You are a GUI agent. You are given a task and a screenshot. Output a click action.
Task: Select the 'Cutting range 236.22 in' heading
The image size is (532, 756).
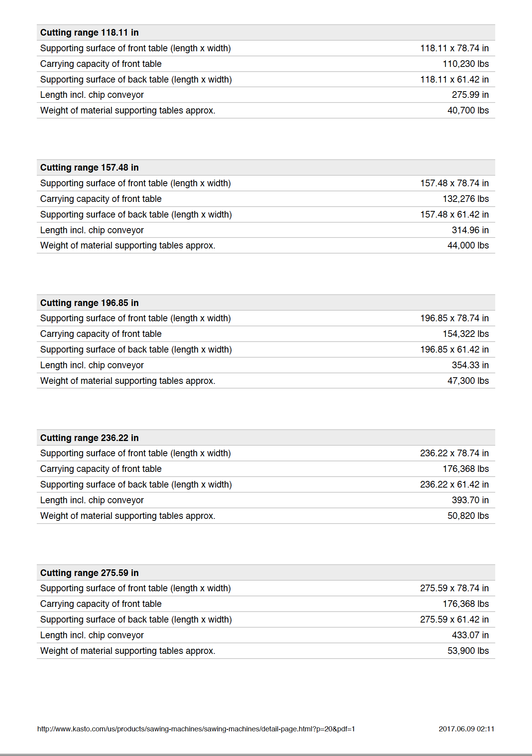coord(90,438)
